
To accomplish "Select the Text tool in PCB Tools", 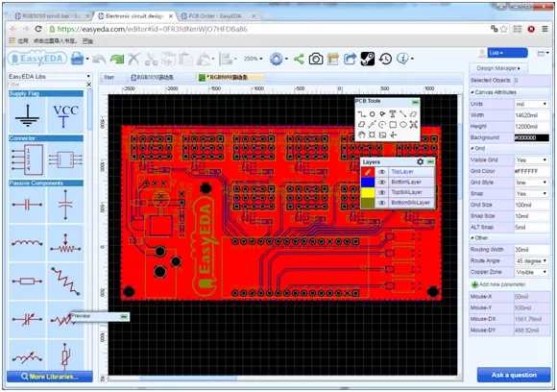I will (393, 114).
